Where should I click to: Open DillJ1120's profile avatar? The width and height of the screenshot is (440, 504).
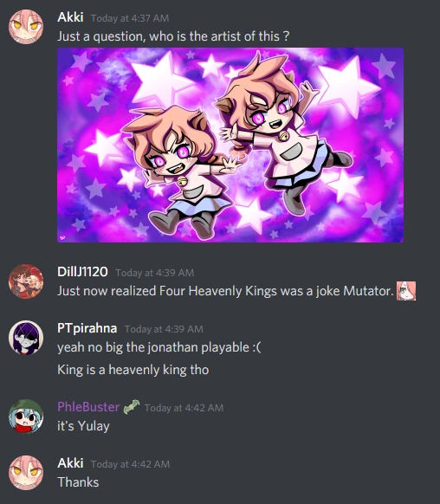(26, 281)
